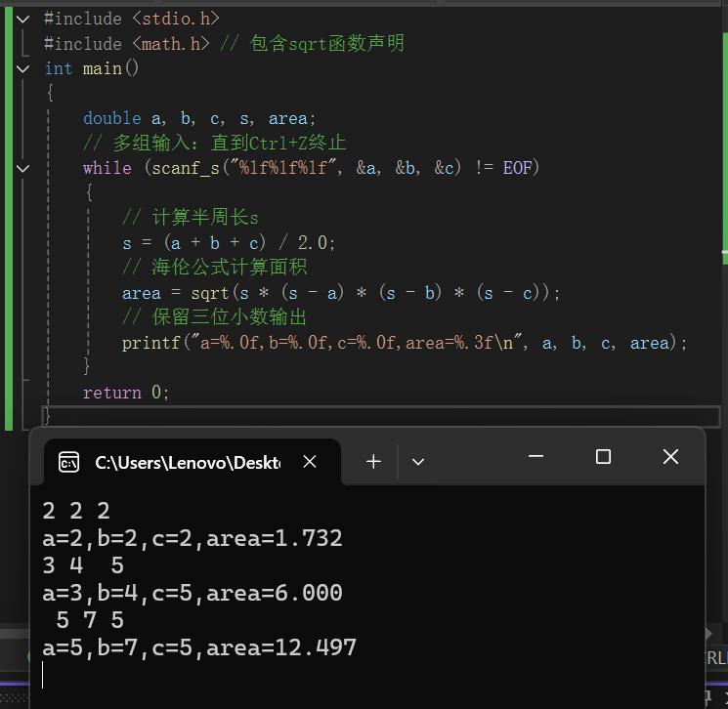Screen dimensions: 728x709
Task: Click the printf statement line
Action: click(405, 344)
